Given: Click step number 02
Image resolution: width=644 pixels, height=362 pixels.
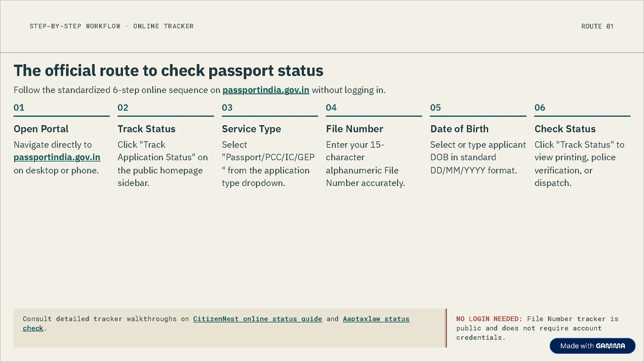Looking at the screenshot, I should [123, 108].
